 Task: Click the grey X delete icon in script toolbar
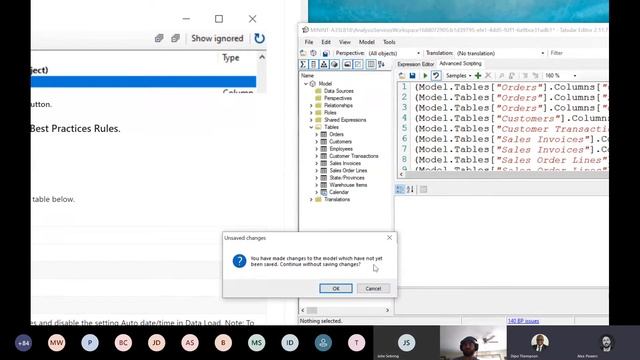tap(488, 76)
